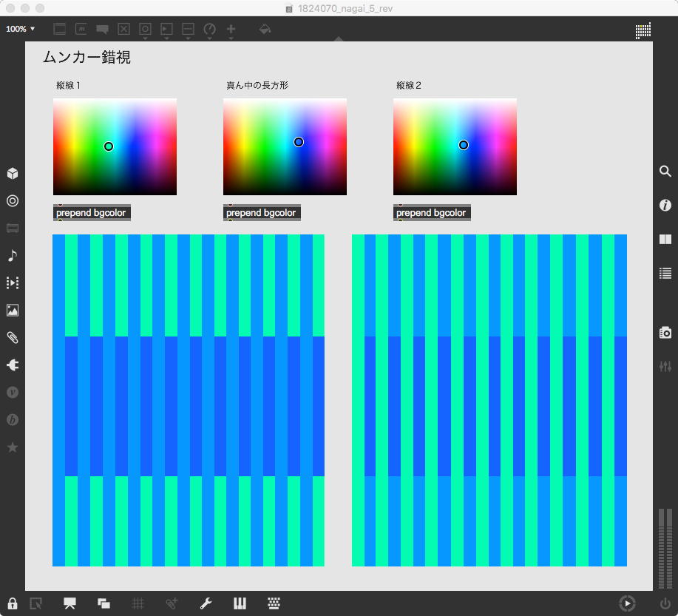The height and width of the screenshot is (616, 678).
Task: Open the Vizzie modules icon in left sidebar
Action: (x=13, y=393)
